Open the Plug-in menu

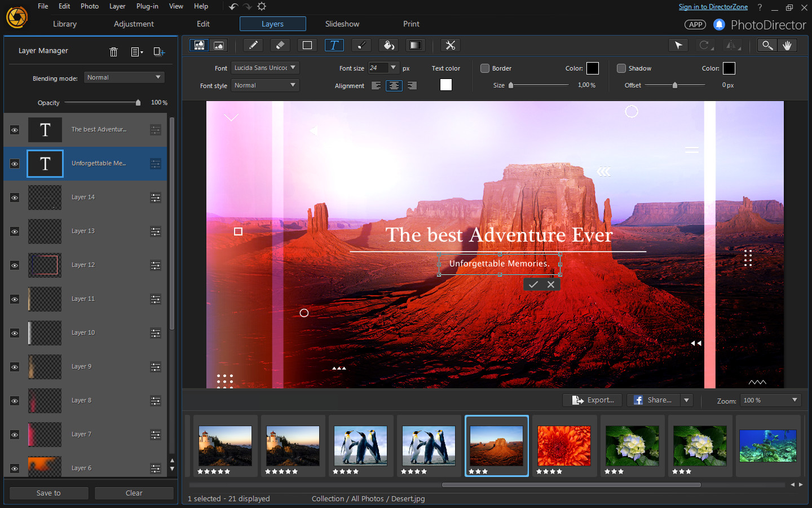147,6
